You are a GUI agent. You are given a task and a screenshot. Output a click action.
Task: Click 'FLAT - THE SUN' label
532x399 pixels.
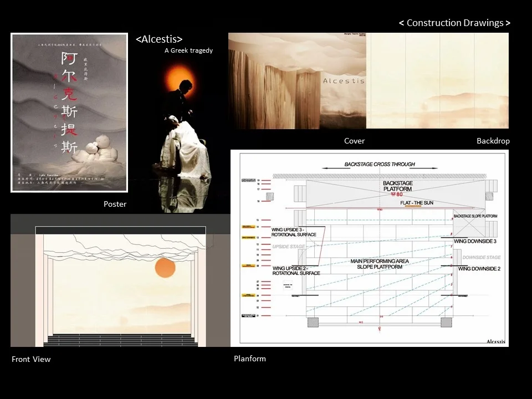(x=417, y=203)
